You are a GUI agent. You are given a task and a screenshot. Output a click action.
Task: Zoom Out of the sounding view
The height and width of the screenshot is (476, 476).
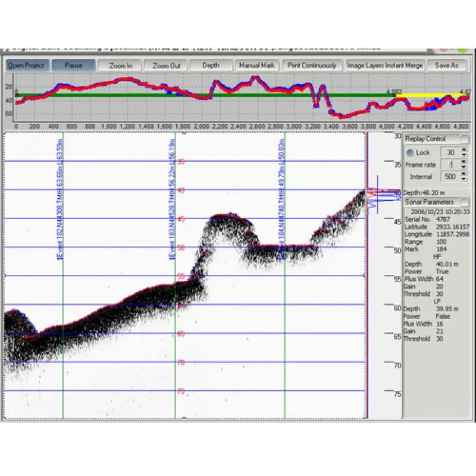point(166,65)
